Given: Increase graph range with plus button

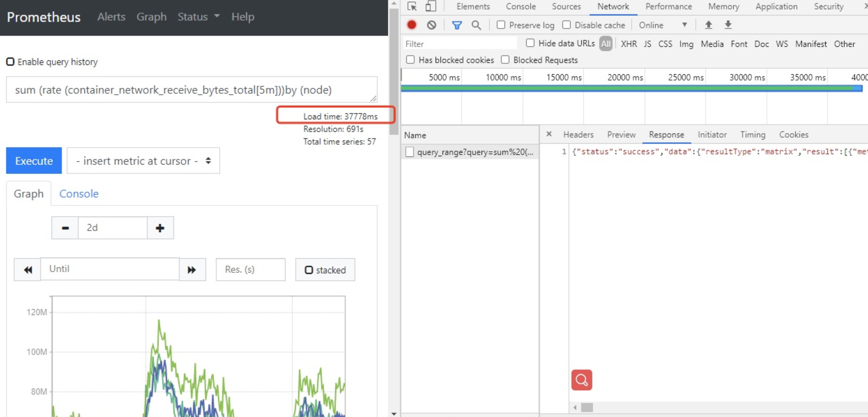Looking at the screenshot, I should coord(160,228).
